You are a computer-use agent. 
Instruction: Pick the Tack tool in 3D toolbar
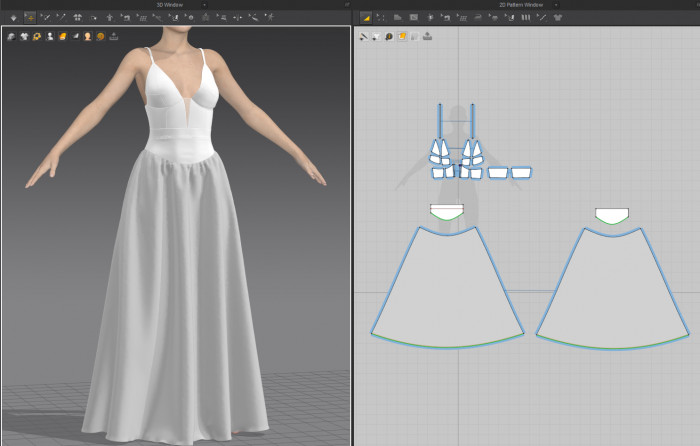pyautogui.click(x=158, y=18)
